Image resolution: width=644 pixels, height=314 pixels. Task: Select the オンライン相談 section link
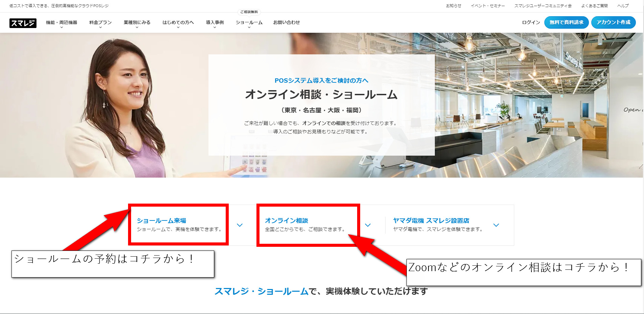(x=287, y=220)
